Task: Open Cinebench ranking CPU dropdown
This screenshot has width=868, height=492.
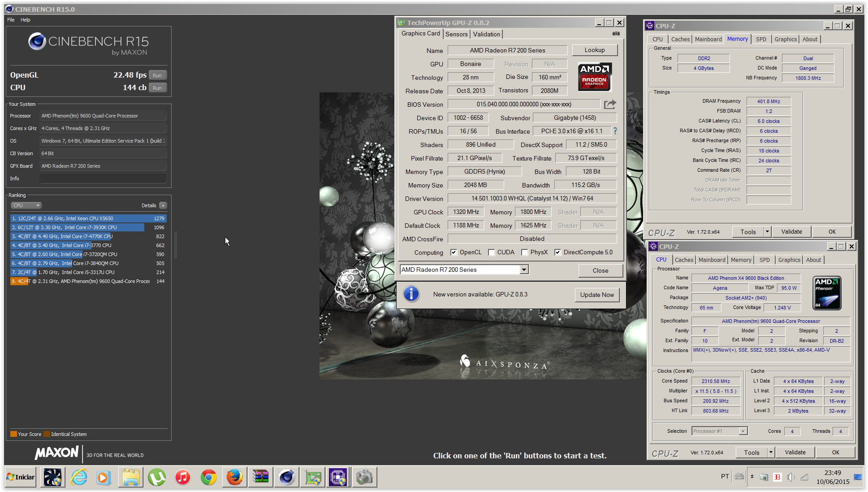Action: click(x=26, y=205)
